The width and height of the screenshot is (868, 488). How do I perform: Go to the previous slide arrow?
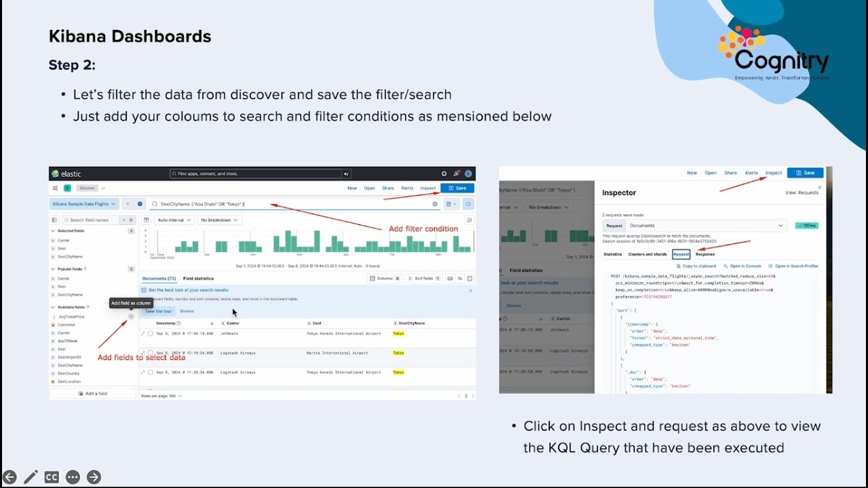pyautogui.click(x=9, y=477)
